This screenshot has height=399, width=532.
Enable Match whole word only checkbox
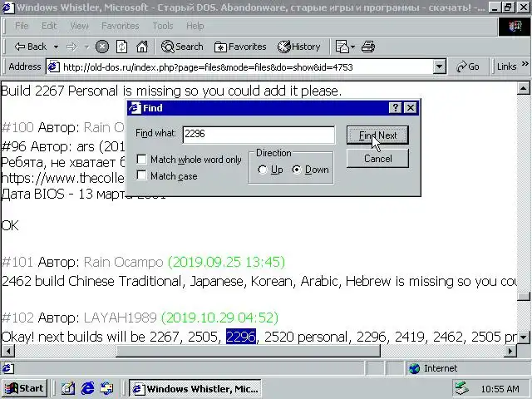141,159
